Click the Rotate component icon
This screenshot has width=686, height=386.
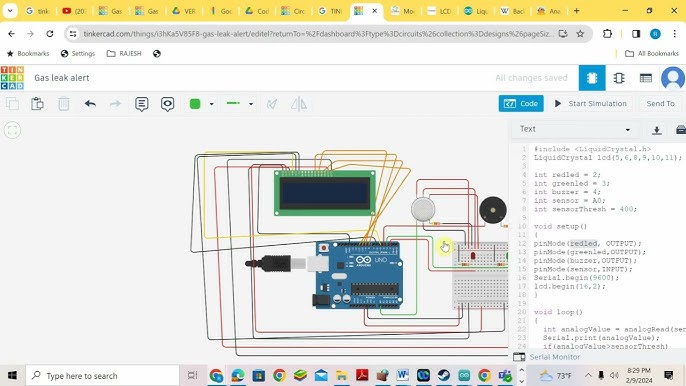point(272,104)
